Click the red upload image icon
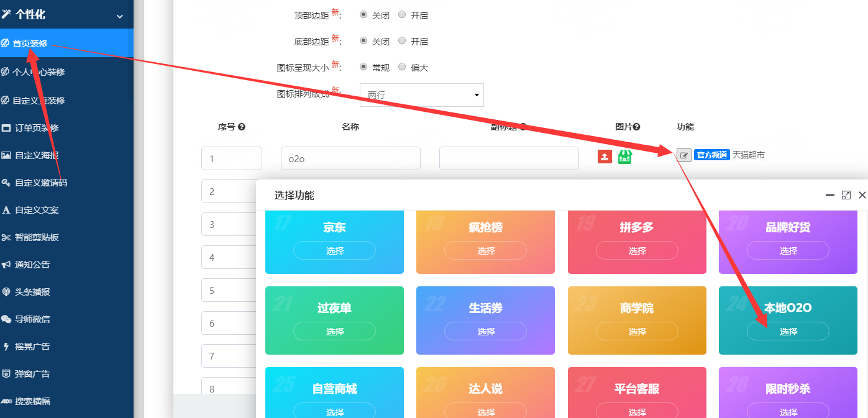 tap(605, 157)
